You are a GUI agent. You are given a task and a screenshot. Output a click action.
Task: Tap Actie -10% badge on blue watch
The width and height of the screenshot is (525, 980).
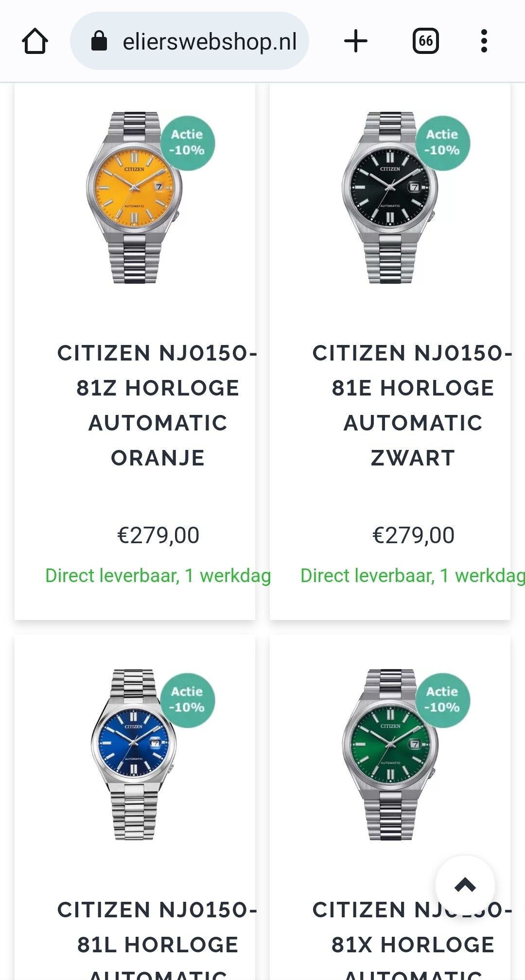187,700
